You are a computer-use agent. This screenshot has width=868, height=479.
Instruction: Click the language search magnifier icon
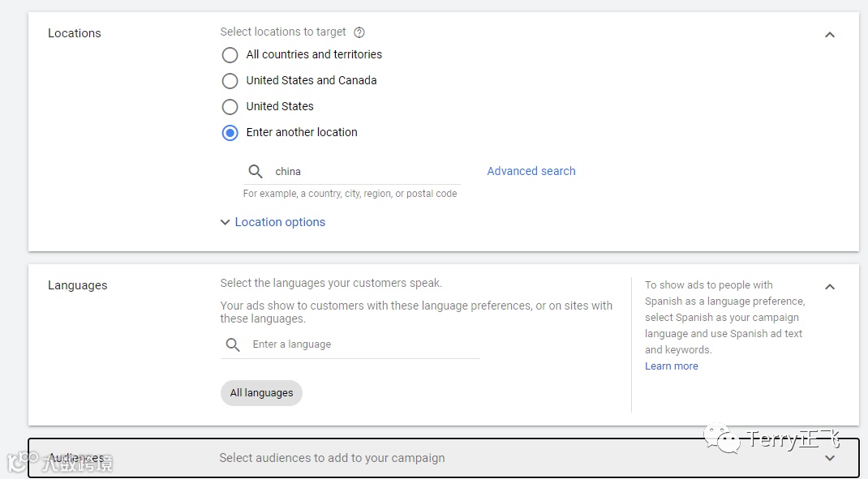233,344
